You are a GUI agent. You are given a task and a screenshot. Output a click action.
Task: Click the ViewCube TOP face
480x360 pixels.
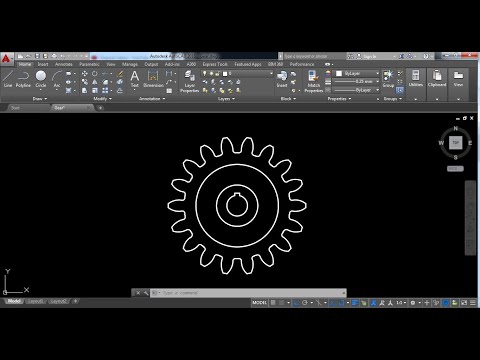[x=456, y=143]
